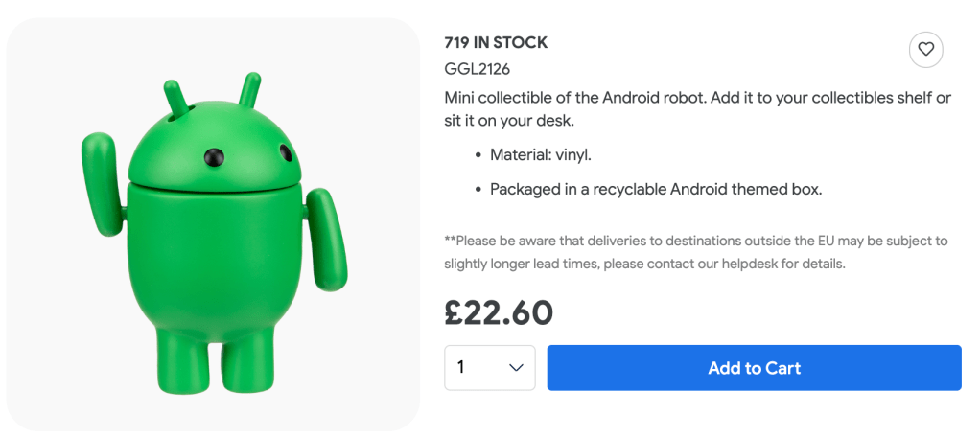Click the chevron arrow in quantity selector
The width and height of the screenshot is (980, 437).
click(516, 368)
